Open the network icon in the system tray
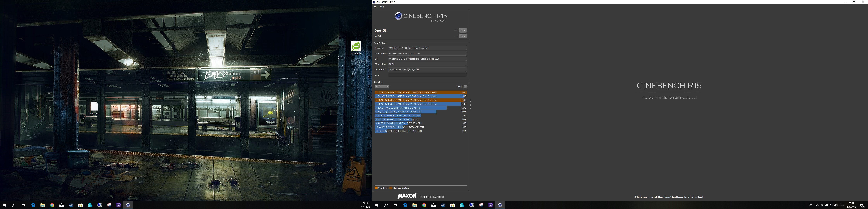Screen dimensions: 868x209 [x=831, y=205]
